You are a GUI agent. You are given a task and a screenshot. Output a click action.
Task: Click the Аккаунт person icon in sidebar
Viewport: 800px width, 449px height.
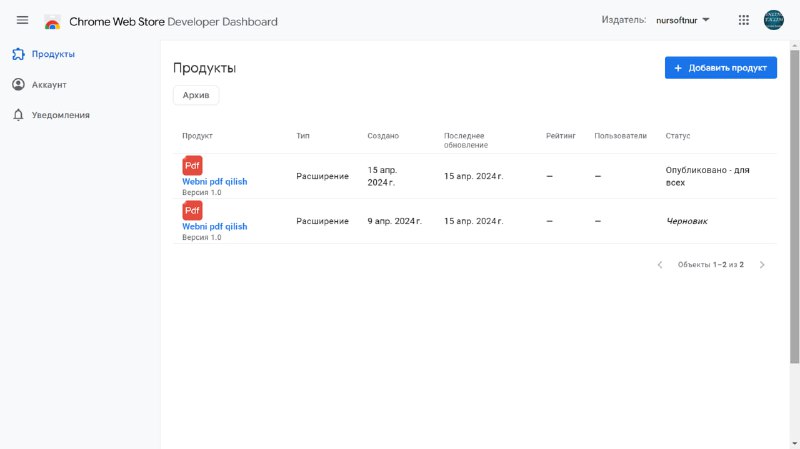(x=18, y=85)
